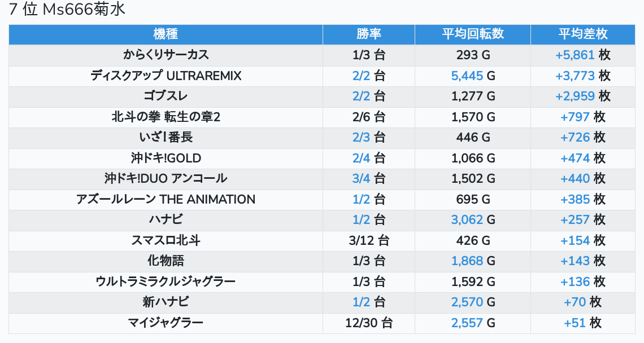Click the ゴブスレ machine name
The width and height of the screenshot is (644, 343).
pos(166,96)
